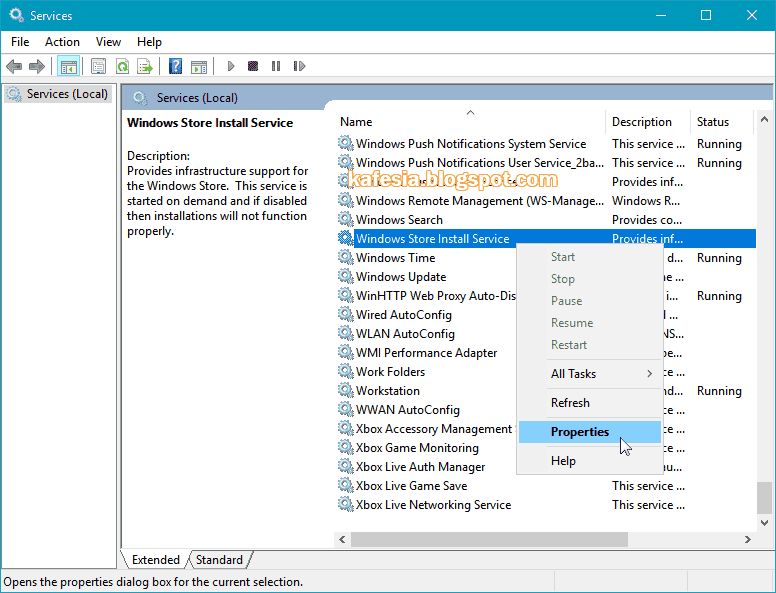Click gear icon of Services (Local) tree node
The height and width of the screenshot is (593, 776).
[14, 94]
